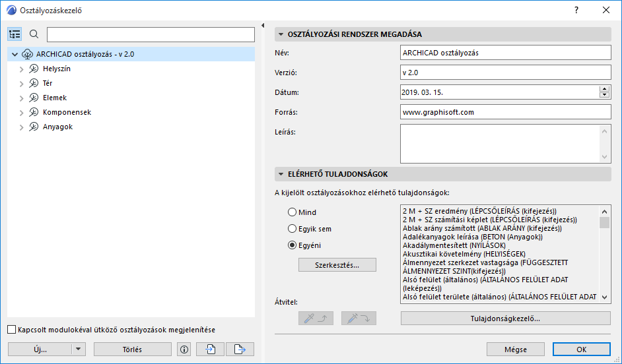Enable Kapcsolt modulokéval ütköző osztályozások checkbox
The height and width of the screenshot is (364, 622).
[12, 330]
